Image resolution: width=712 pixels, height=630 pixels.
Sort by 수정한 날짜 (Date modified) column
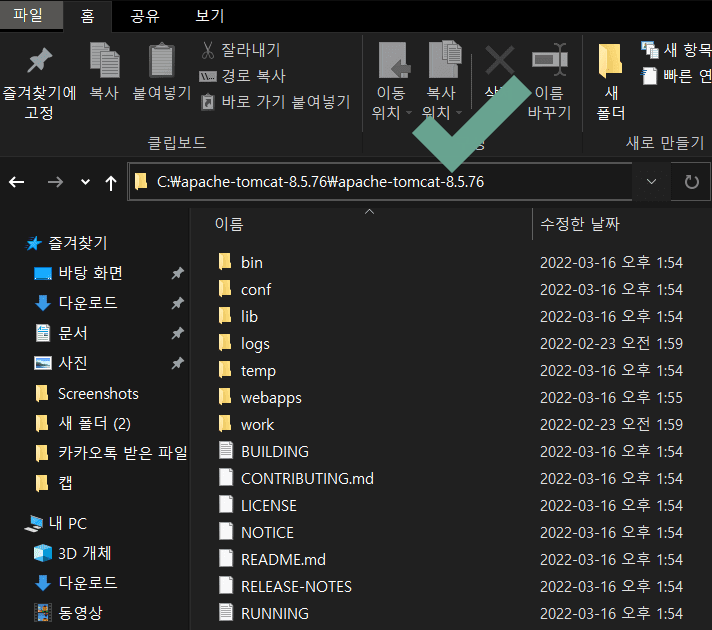(579, 224)
